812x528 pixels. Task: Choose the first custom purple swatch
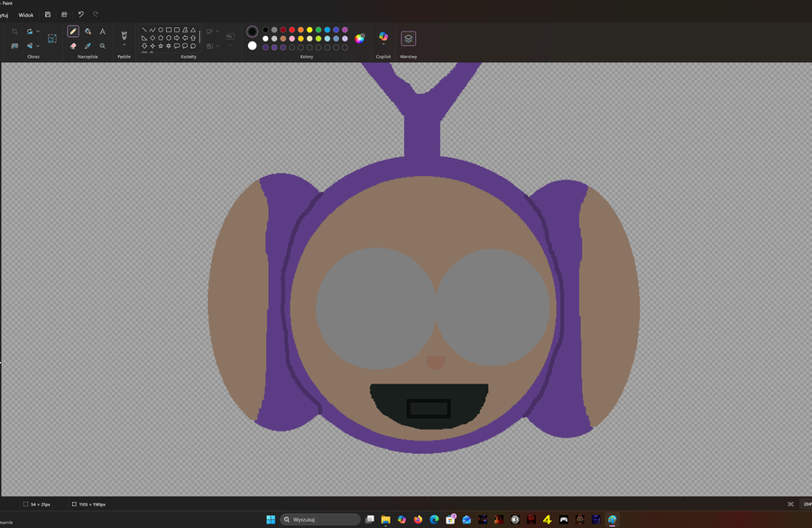pos(265,47)
